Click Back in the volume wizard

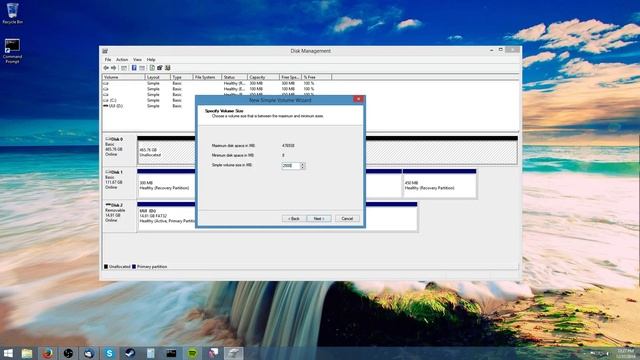(294, 219)
